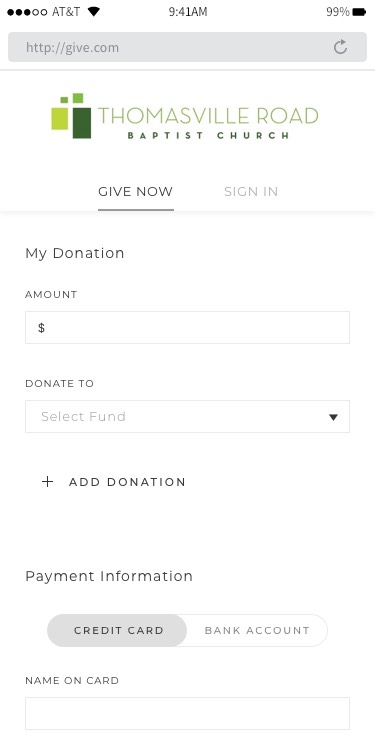Click the Name on Card field

188,713
